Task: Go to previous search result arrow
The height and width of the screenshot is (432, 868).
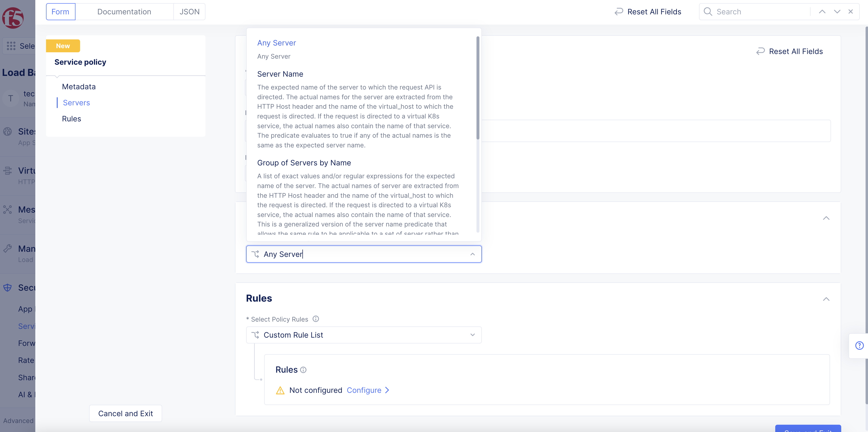Action: 822,12
